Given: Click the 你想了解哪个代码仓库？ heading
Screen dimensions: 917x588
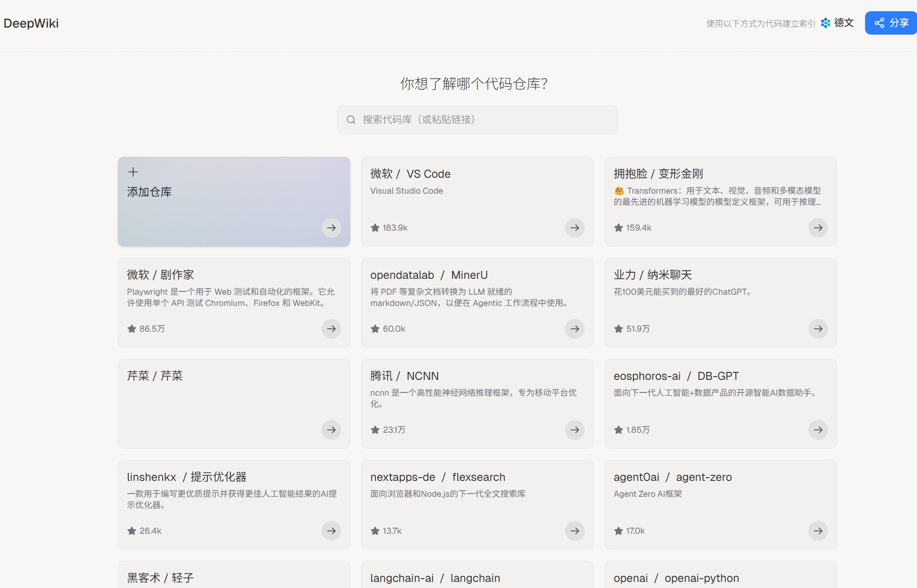Looking at the screenshot, I should (x=474, y=84).
